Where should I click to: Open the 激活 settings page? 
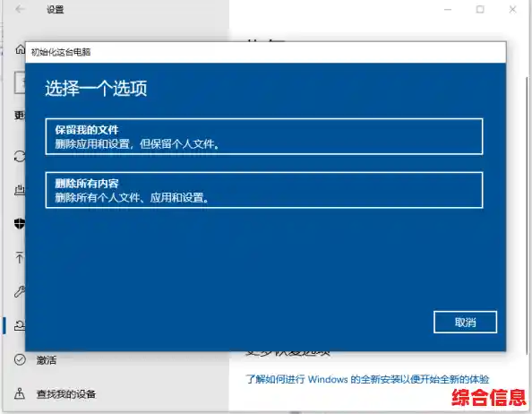pos(47,360)
